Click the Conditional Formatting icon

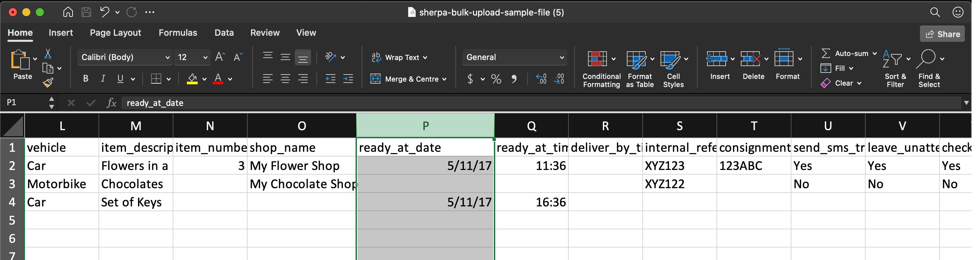tap(597, 59)
